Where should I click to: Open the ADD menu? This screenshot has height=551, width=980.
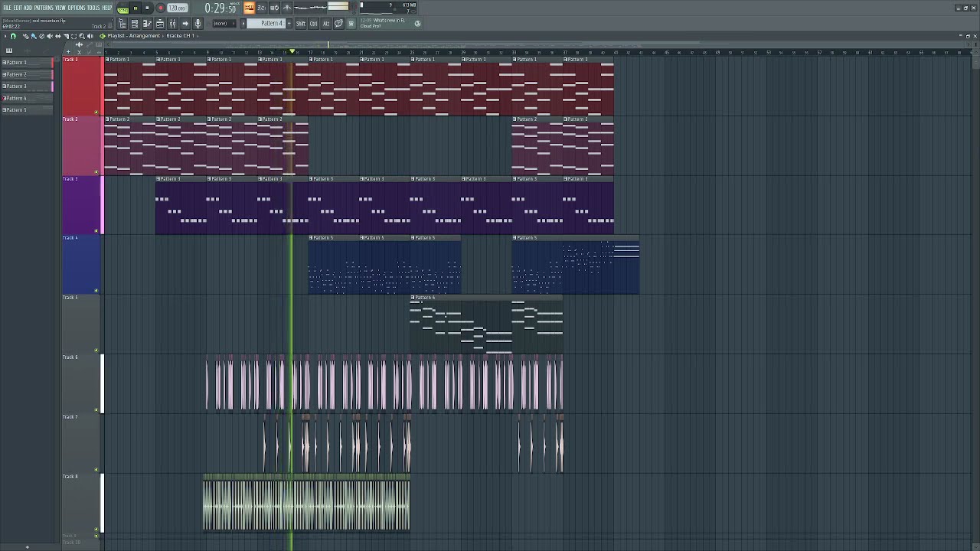pos(28,8)
